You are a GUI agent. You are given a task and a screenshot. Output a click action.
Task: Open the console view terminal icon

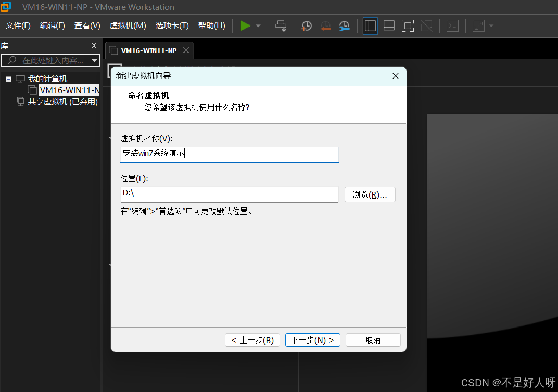[x=452, y=25]
